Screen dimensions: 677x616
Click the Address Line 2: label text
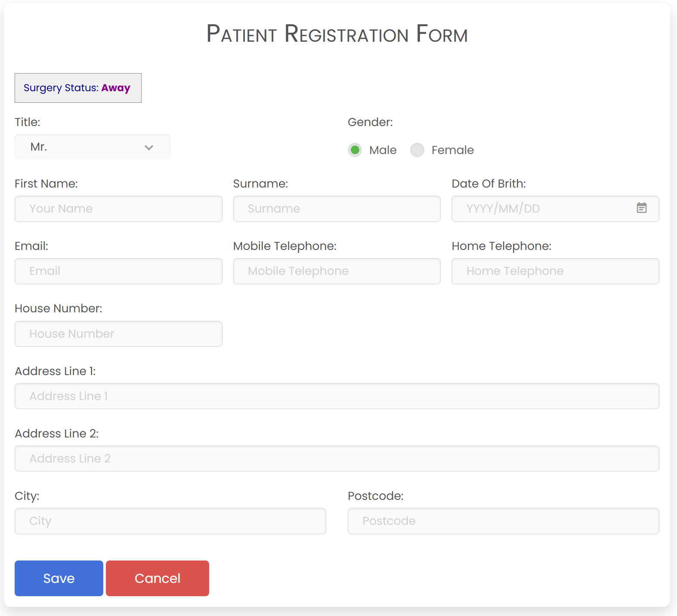pyautogui.click(x=57, y=434)
